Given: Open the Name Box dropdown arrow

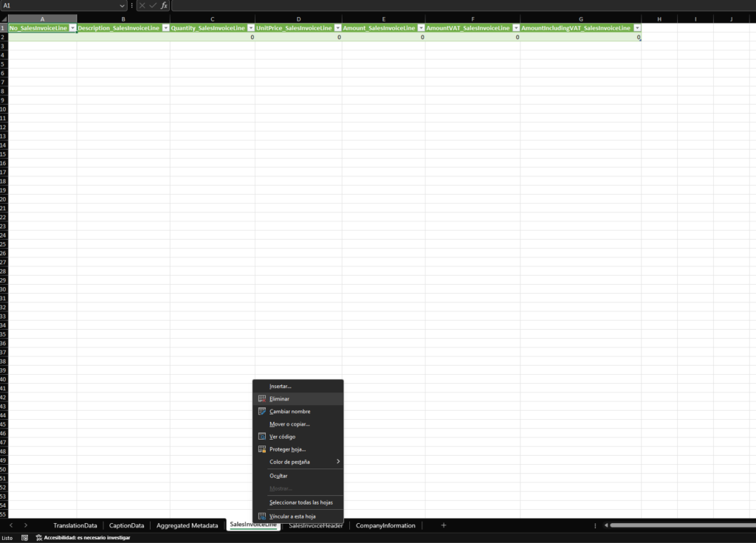Looking at the screenshot, I should [x=123, y=5].
